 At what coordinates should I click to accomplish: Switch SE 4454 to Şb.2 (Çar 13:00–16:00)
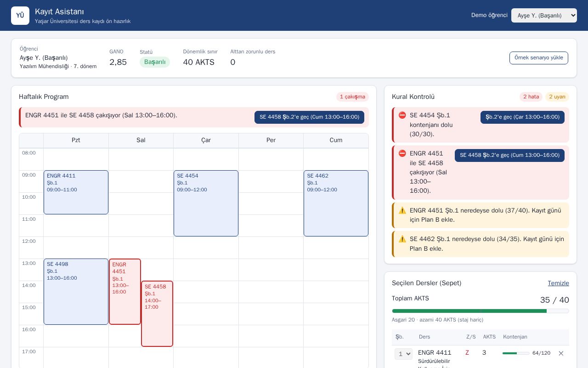522,117
